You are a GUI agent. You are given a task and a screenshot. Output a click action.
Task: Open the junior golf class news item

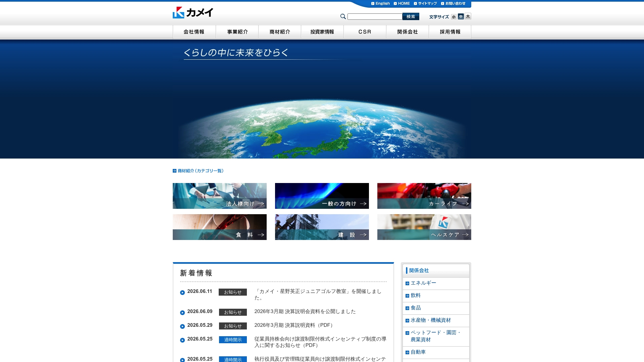tap(318, 295)
